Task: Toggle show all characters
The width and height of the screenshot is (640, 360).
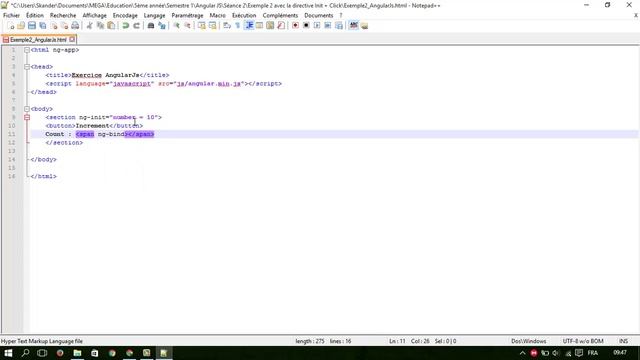Action: 238,26
